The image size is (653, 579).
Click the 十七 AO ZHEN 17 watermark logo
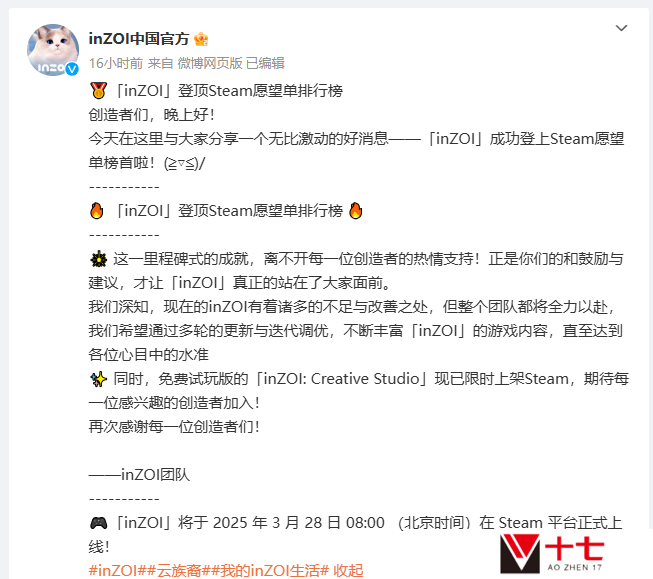pos(552,554)
